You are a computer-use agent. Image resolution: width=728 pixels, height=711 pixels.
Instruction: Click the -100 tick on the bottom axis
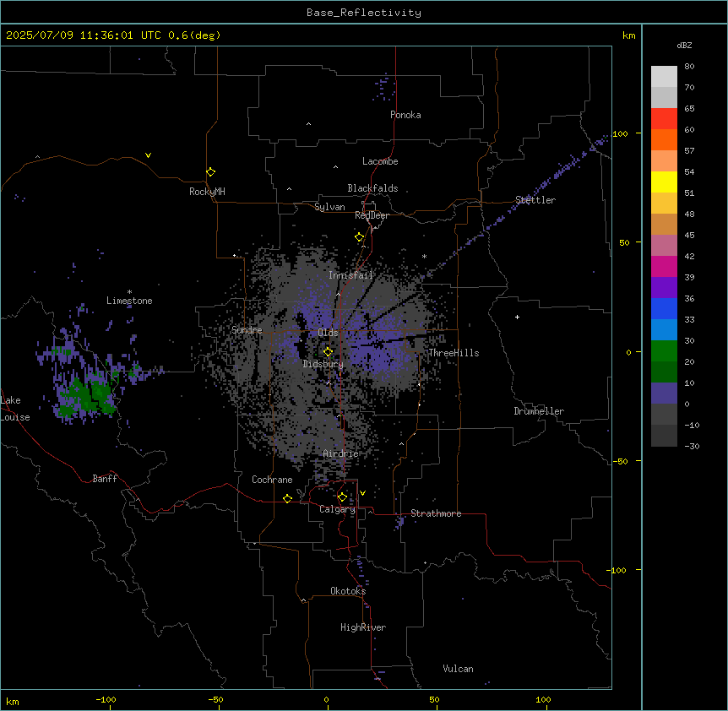point(106,699)
